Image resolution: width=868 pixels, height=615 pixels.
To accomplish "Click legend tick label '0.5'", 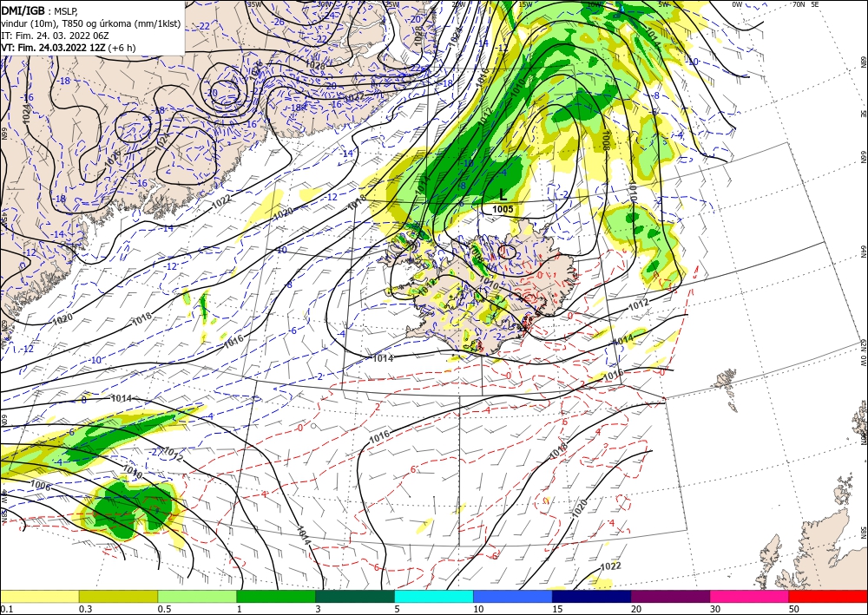I will click(x=164, y=609).
